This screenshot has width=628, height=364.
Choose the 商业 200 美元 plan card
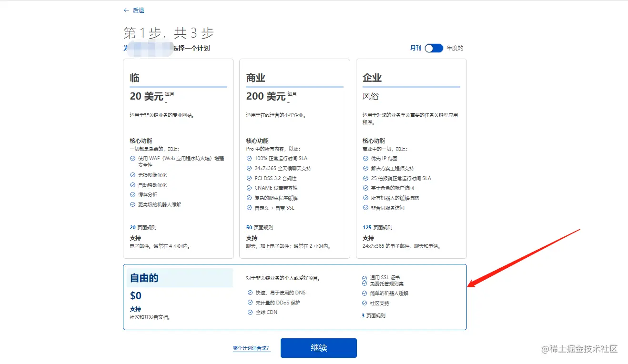[x=294, y=158]
